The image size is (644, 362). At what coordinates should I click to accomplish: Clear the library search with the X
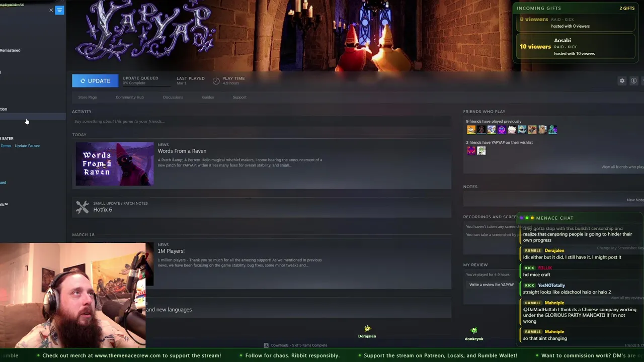point(51,10)
